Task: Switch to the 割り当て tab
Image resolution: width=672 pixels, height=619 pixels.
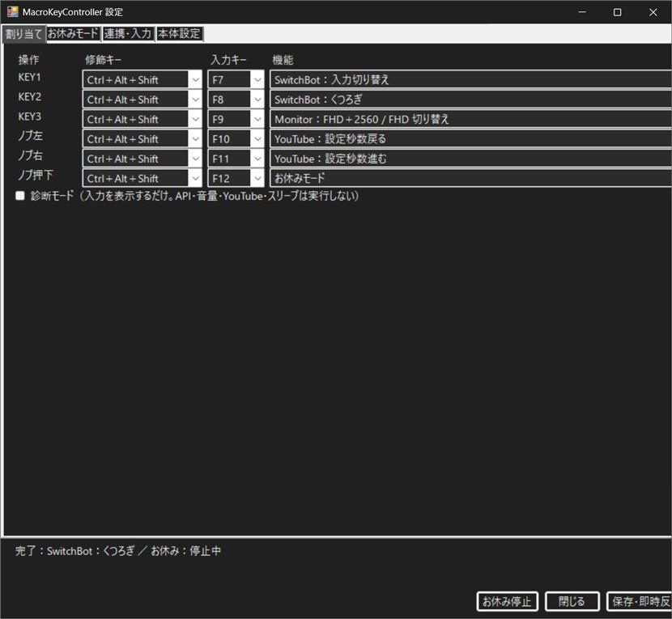Action: 23,34
